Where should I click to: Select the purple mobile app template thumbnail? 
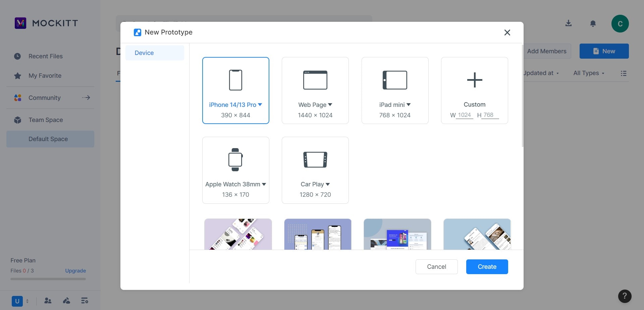[x=238, y=234]
